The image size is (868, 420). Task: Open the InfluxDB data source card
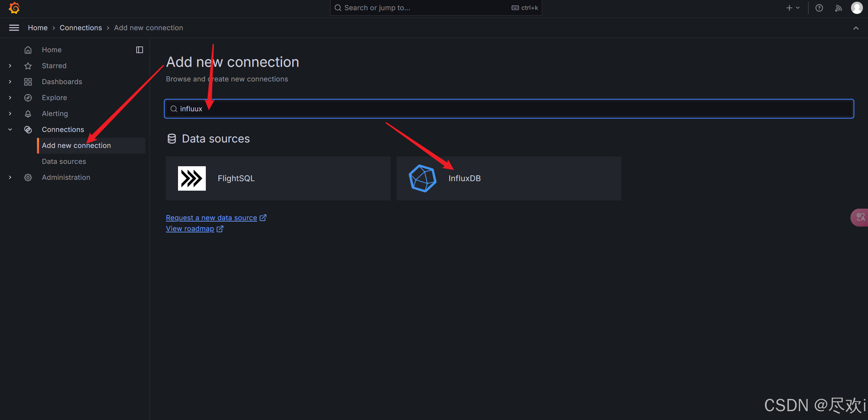click(509, 178)
